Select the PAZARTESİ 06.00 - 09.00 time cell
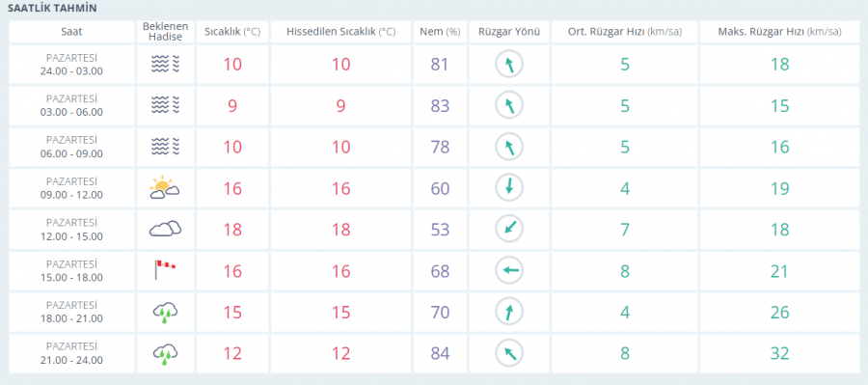Screen dimensions: 868x385 [x=72, y=147]
